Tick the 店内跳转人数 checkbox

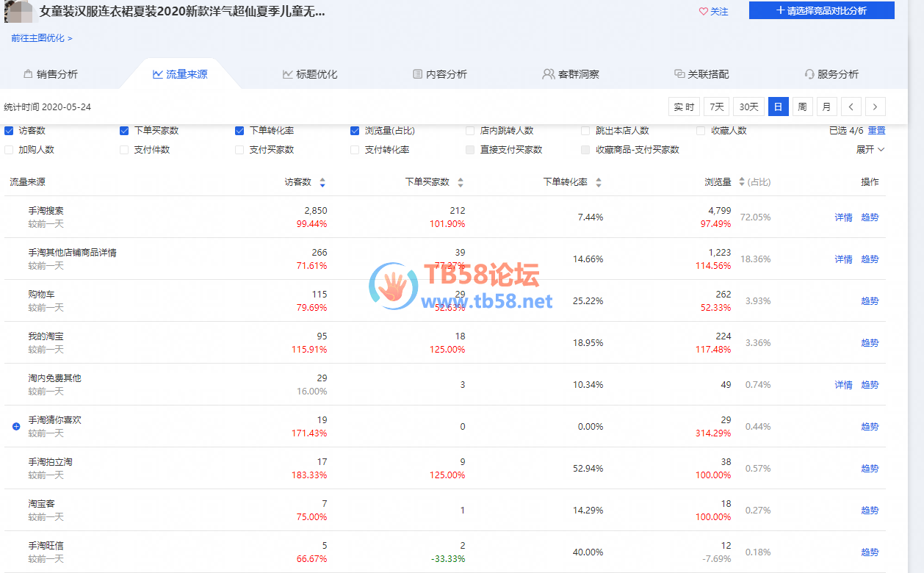tap(470, 131)
